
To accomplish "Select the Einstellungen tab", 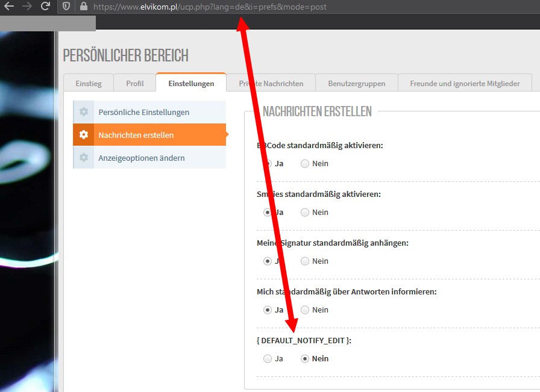I will point(191,83).
